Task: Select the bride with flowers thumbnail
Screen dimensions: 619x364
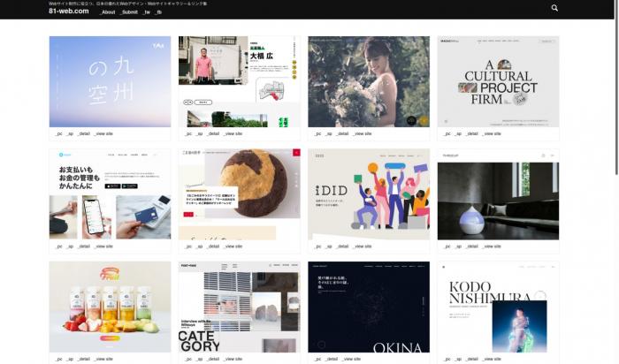Action: (x=369, y=81)
